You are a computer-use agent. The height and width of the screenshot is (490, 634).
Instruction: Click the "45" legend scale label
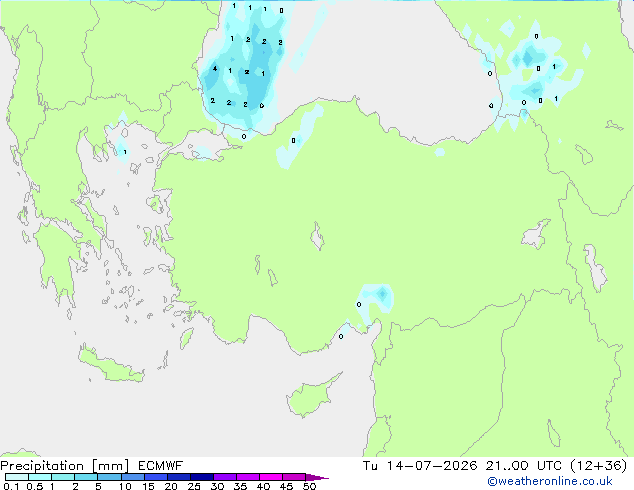click(x=286, y=486)
